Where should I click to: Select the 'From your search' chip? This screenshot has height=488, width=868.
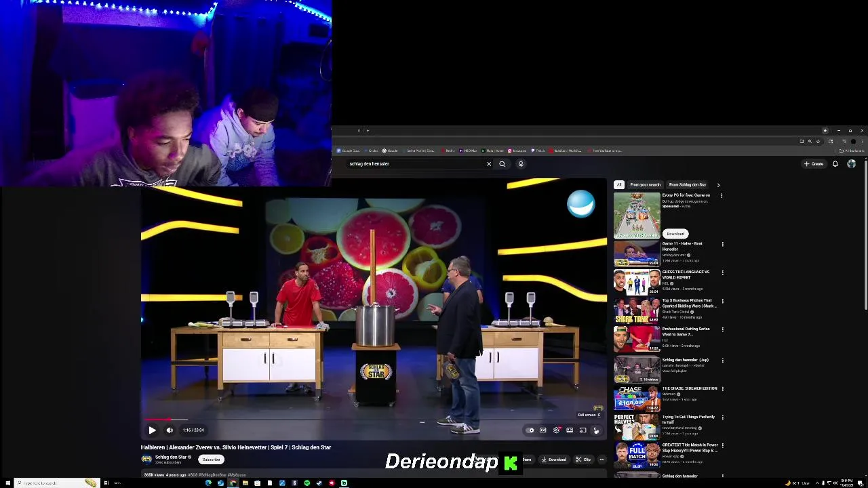point(645,184)
